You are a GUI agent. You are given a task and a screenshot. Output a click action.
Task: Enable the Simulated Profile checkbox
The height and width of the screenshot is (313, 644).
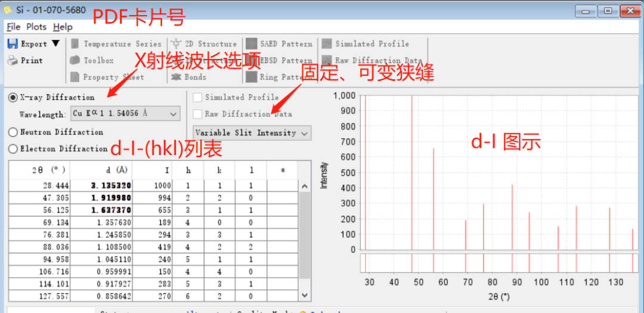197,97
